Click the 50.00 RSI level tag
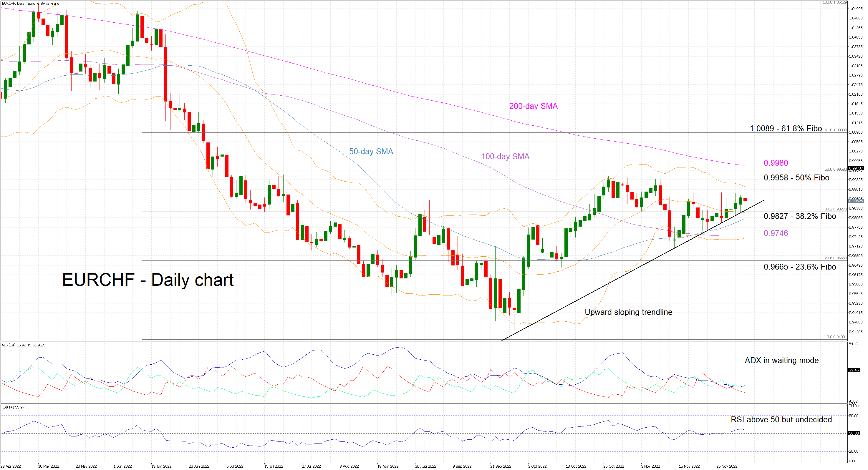The image size is (868, 470). click(x=854, y=433)
